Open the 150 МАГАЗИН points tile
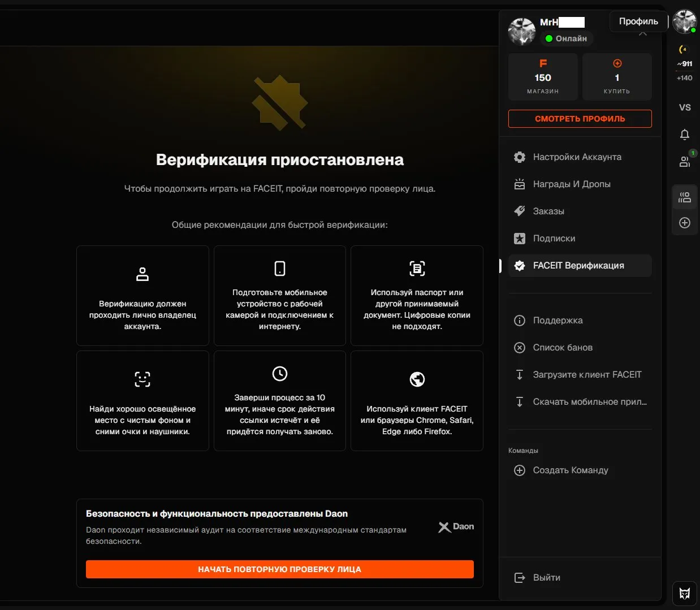This screenshot has height=610, width=700. coord(543,77)
